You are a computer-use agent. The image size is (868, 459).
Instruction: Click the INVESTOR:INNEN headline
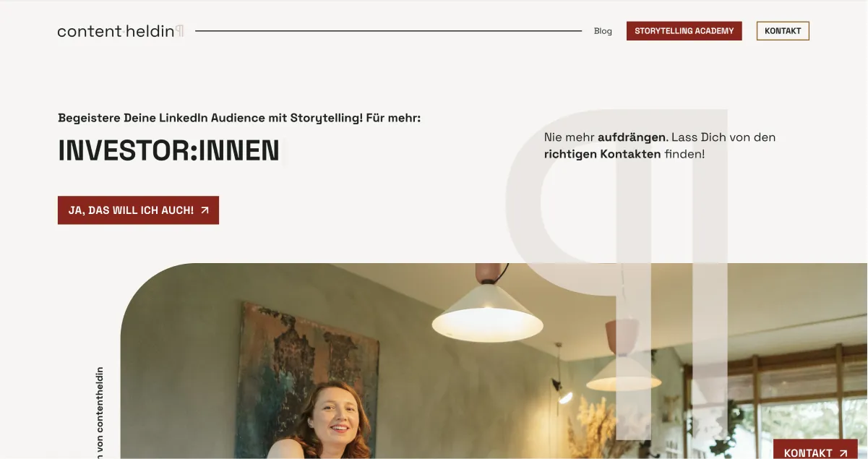168,150
